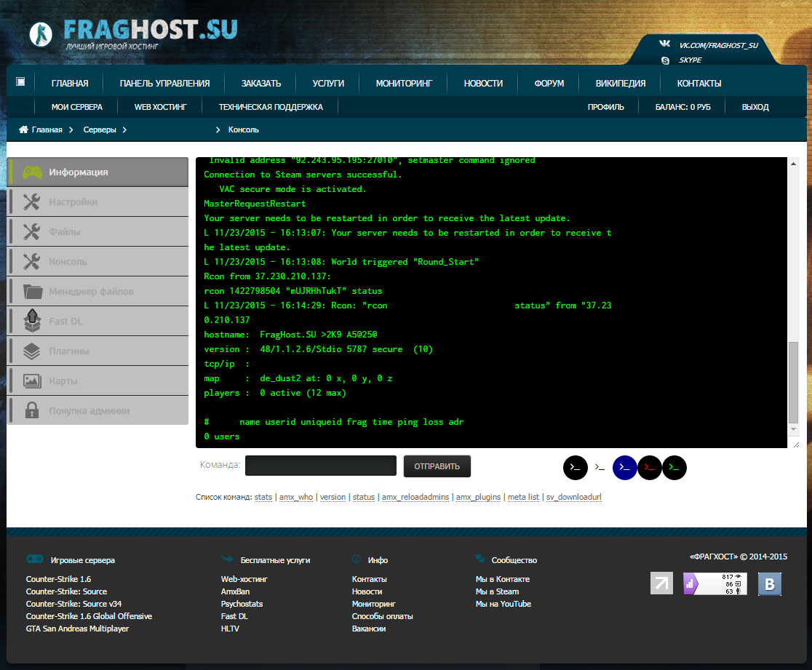The height and width of the screenshot is (670, 812).
Task: Click the picture icon beside Карты
Action: pyautogui.click(x=32, y=381)
